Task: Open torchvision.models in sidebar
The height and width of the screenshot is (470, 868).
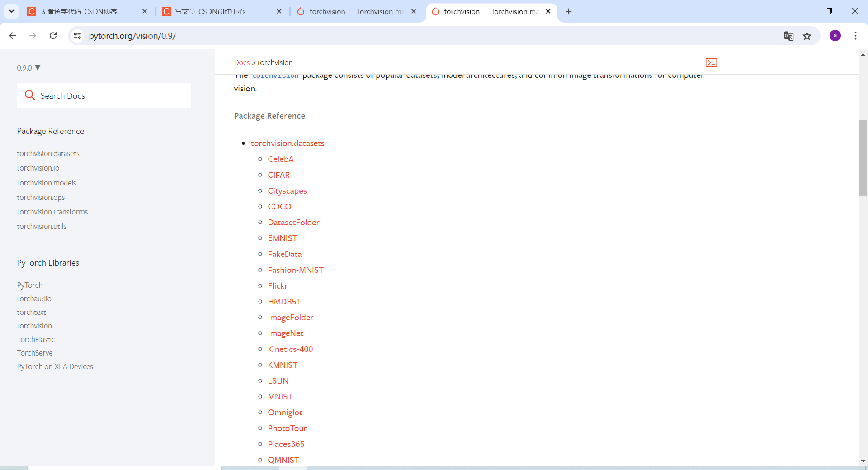Action: coord(47,183)
